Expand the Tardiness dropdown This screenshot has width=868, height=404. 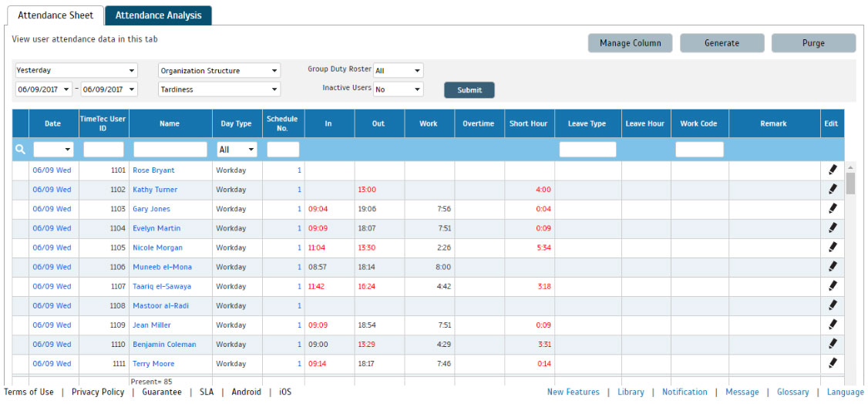coord(219,89)
